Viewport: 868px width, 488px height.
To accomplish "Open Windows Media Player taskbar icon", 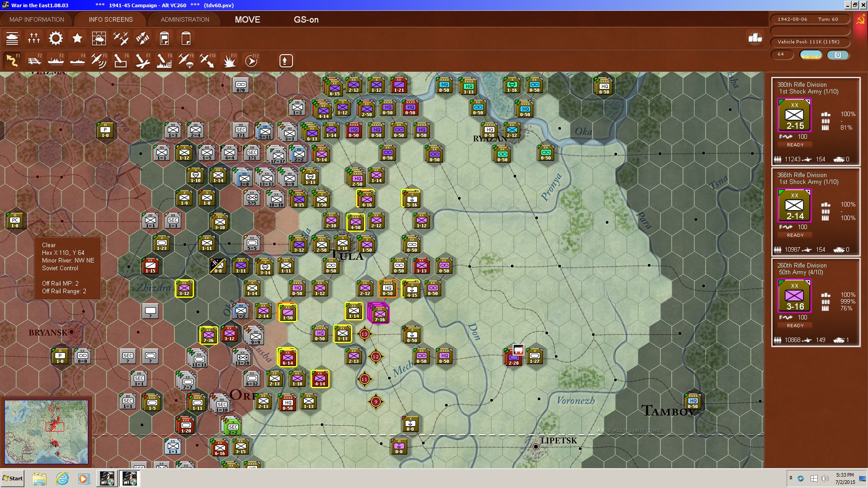I will pyautogui.click(x=84, y=479).
